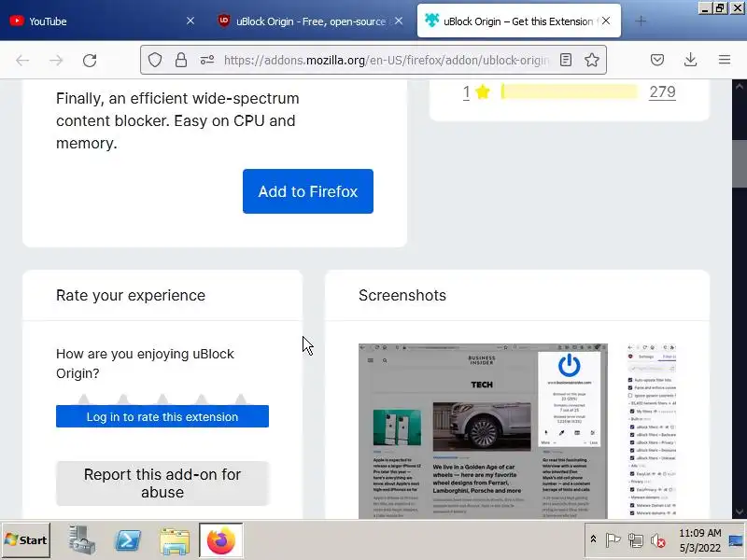The width and height of the screenshot is (747, 560).
Task: Open the Windows Start menu
Action: point(26,540)
